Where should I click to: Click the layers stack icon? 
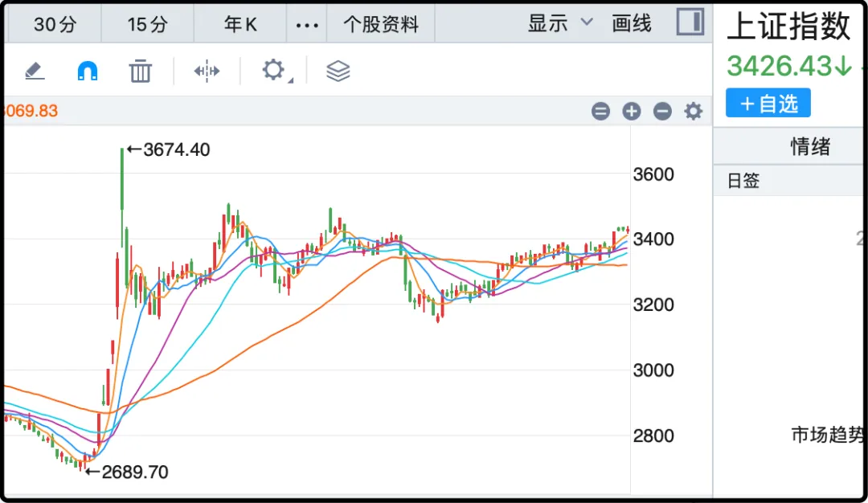[x=338, y=72]
